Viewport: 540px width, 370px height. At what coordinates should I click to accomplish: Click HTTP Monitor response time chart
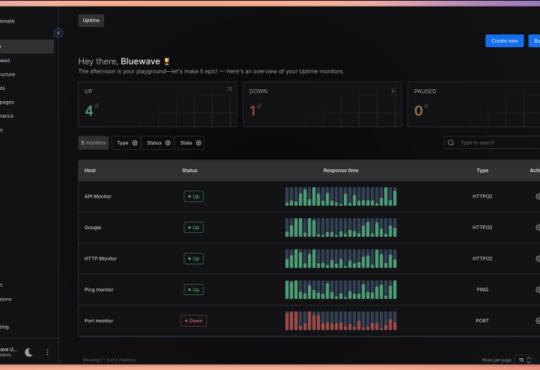click(341, 258)
